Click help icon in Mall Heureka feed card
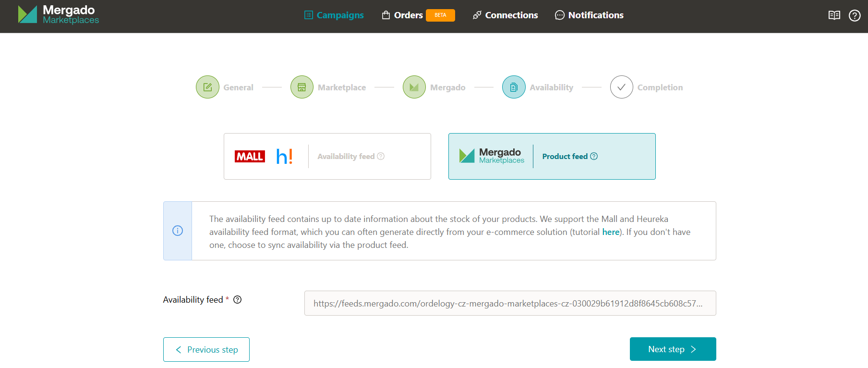This screenshot has height=368, width=868. click(x=381, y=156)
